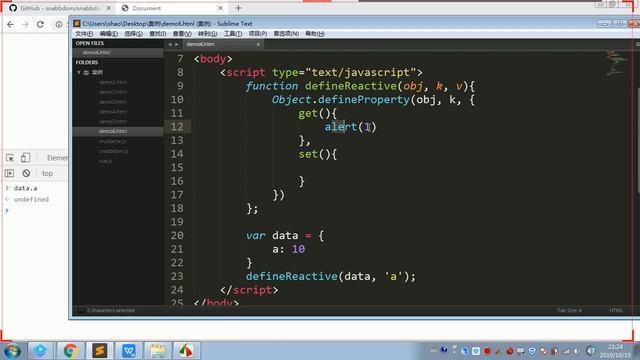Open the 工具(T) menu in Sublime Text

tap(233, 33)
